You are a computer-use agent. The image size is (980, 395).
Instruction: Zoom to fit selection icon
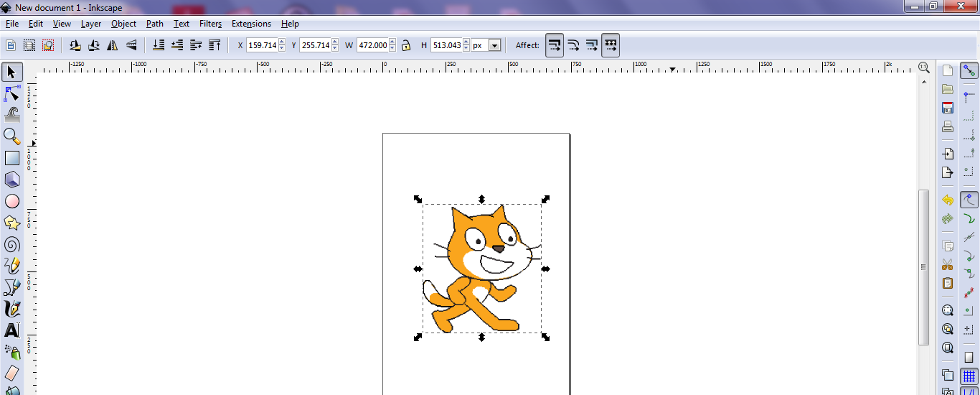pos(948,310)
